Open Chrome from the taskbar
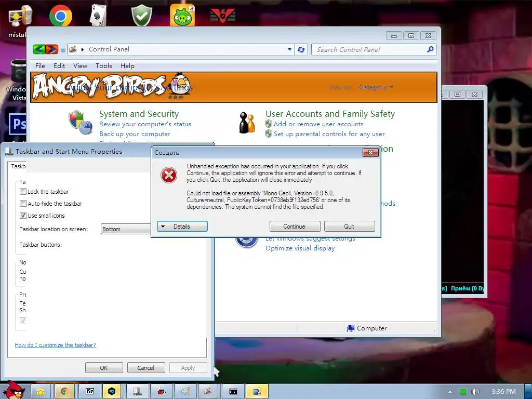The height and width of the screenshot is (399, 532). coord(63,392)
